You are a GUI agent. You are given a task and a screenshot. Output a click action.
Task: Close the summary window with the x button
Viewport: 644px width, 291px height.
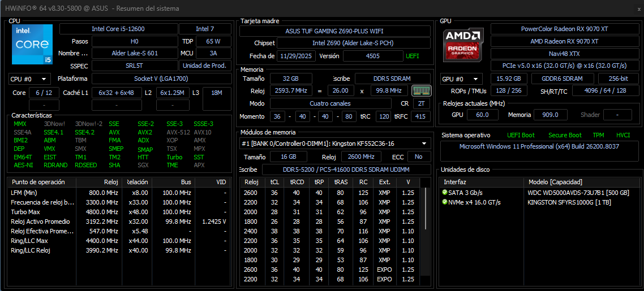point(638,8)
